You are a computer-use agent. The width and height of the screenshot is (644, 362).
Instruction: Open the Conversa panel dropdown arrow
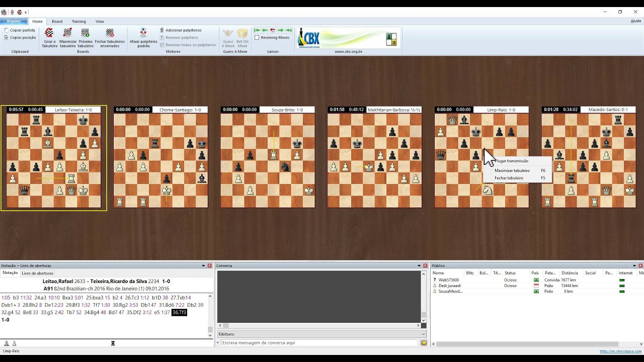click(419, 265)
